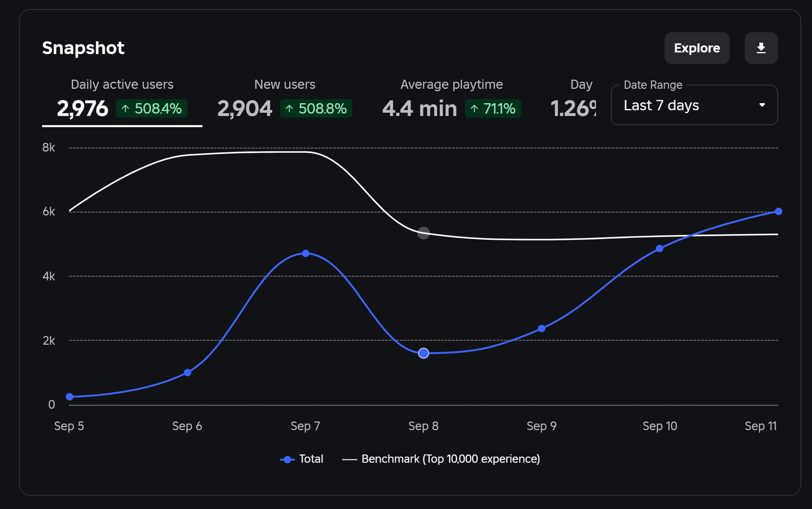Click the Sep 5 data point

point(69,397)
